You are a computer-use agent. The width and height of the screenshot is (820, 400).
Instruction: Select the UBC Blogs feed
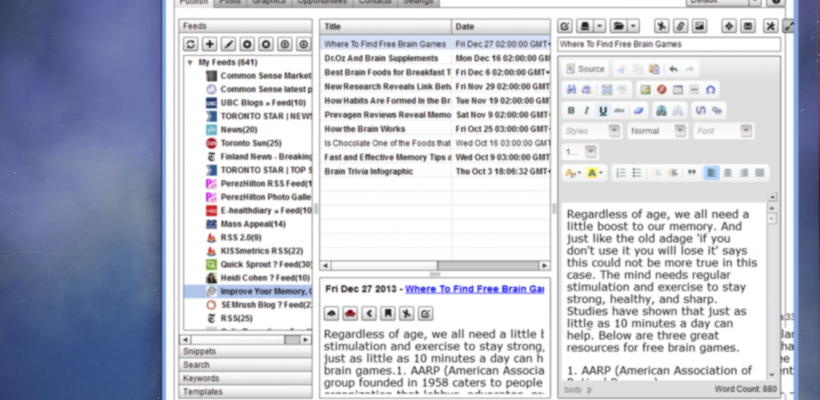click(x=263, y=103)
